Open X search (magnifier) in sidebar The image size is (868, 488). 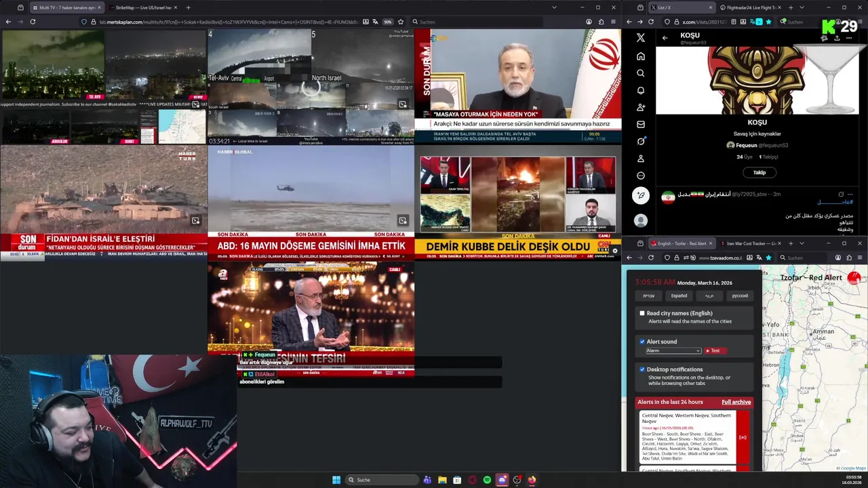pos(641,73)
